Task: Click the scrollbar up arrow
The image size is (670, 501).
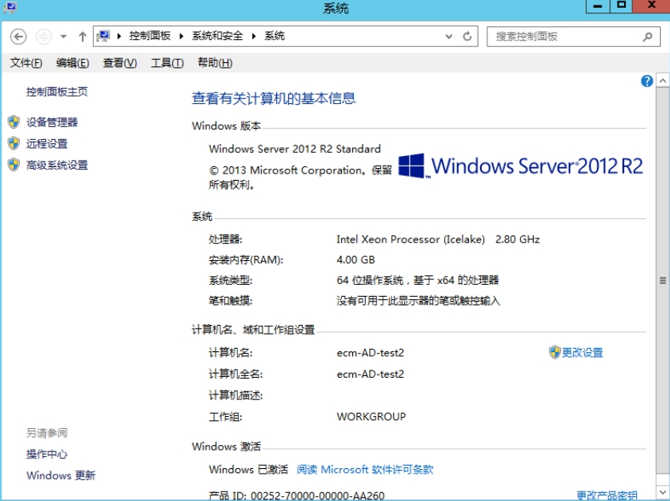Action: pos(663,80)
